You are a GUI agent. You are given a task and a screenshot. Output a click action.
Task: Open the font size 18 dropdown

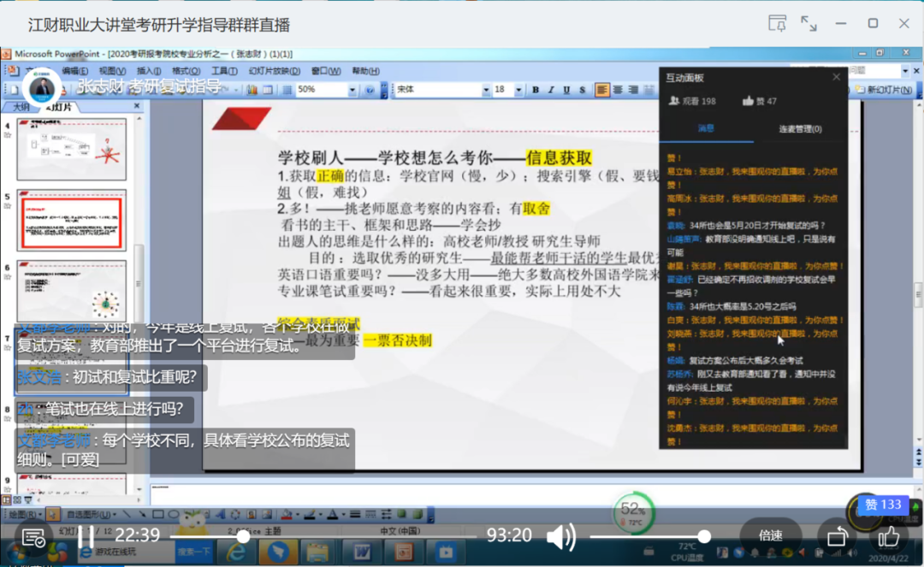pos(518,90)
